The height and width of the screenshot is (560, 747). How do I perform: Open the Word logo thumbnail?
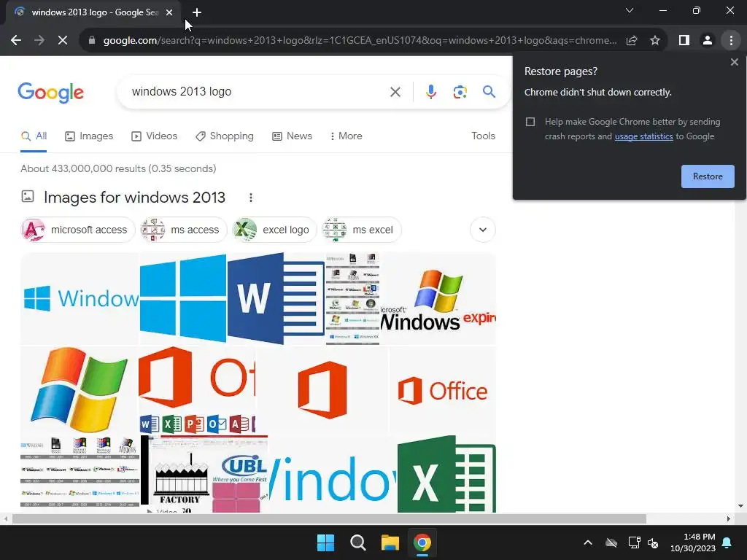(276, 298)
